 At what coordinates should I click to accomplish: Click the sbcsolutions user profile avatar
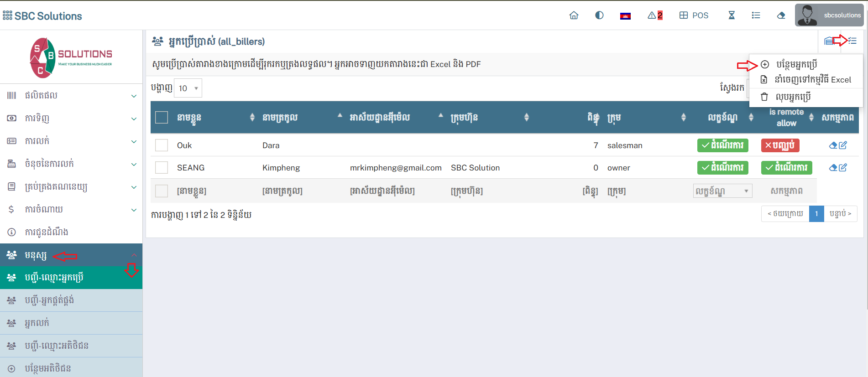coord(807,15)
